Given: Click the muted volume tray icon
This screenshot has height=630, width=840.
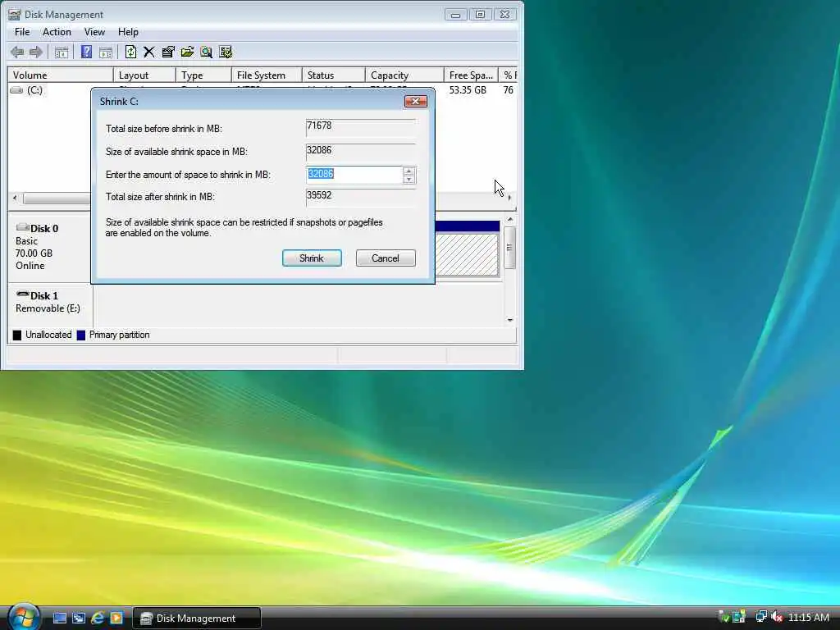Looking at the screenshot, I should 777,617.
